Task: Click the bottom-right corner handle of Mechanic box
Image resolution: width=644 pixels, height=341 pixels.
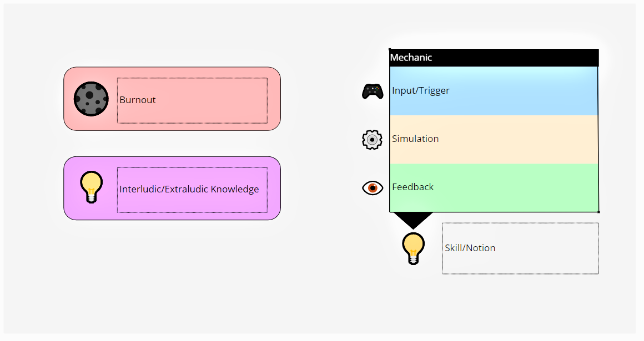Action: (x=598, y=212)
